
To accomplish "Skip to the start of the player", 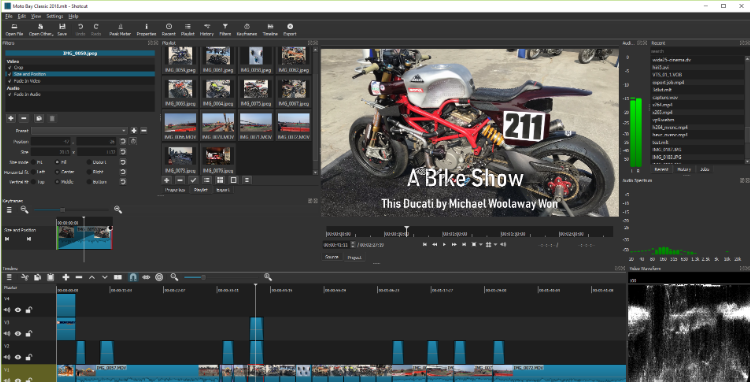I will point(424,244).
